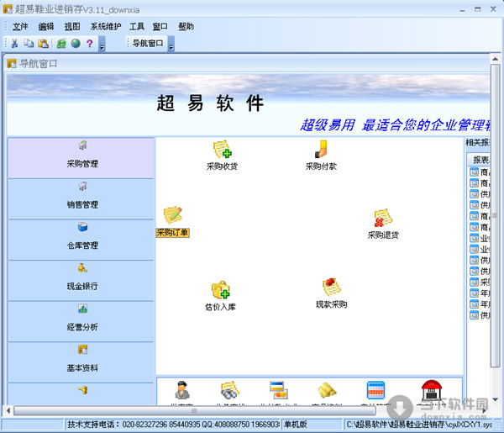
Task: Open the 采购收货 module icon
Action: tap(222, 156)
